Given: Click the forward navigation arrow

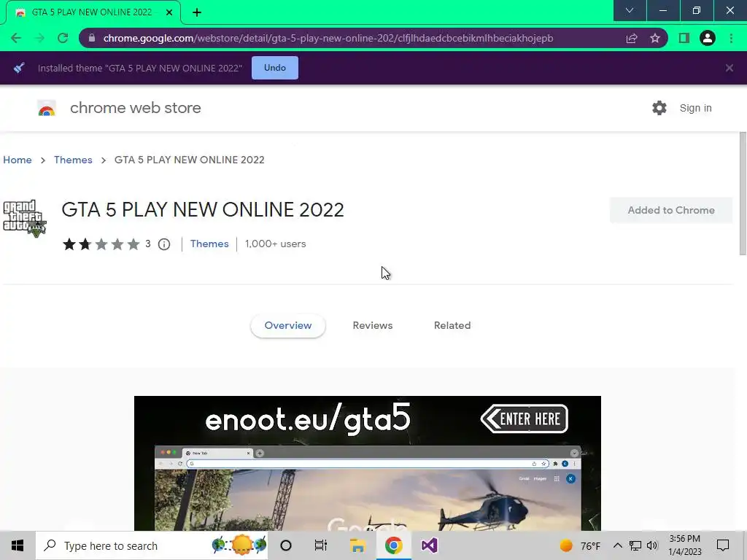Looking at the screenshot, I should tap(39, 38).
